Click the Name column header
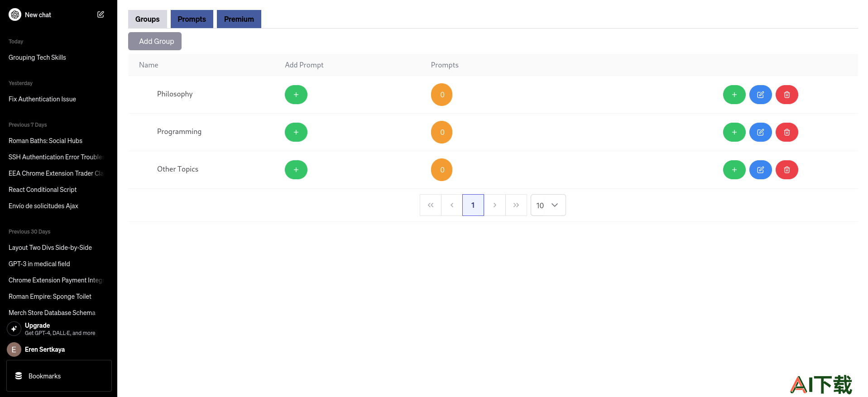The image size is (868, 397). pyautogui.click(x=149, y=65)
